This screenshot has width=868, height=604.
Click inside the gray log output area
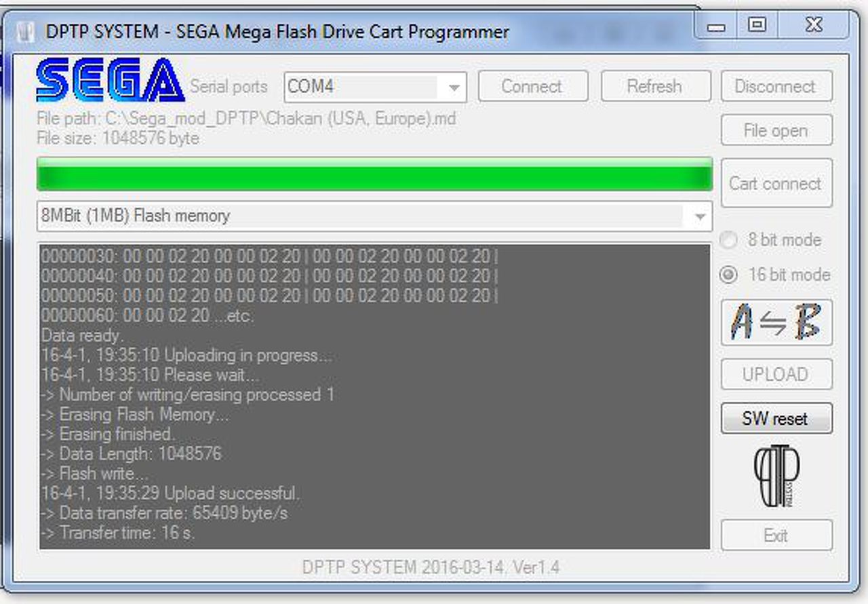coord(374,396)
